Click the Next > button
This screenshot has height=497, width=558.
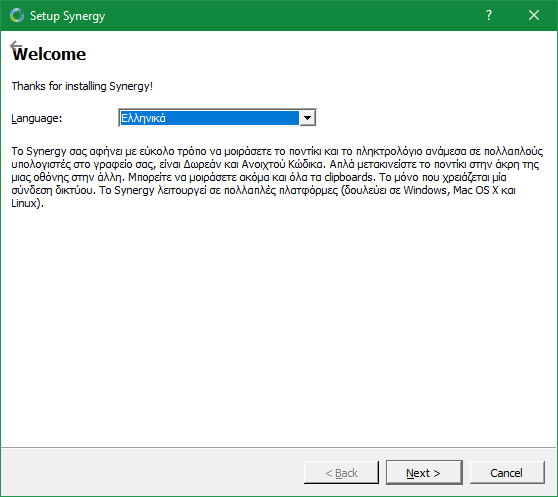(424, 472)
